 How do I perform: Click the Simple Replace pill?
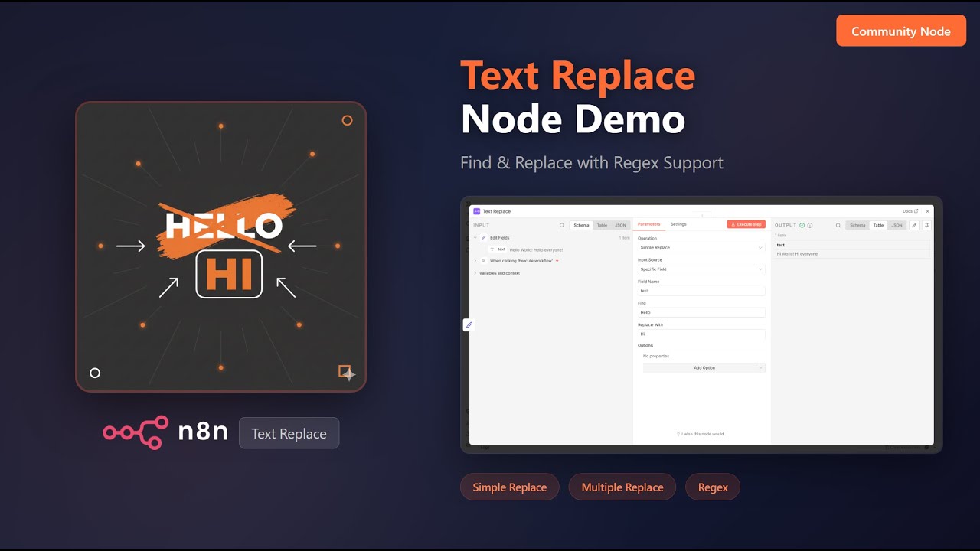pyautogui.click(x=510, y=487)
